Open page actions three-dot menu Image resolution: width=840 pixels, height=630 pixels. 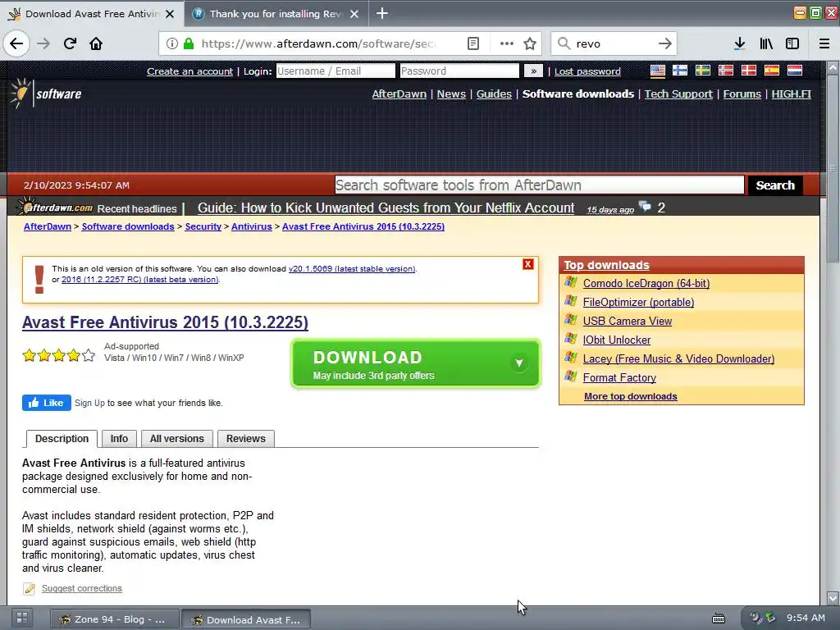[506, 43]
